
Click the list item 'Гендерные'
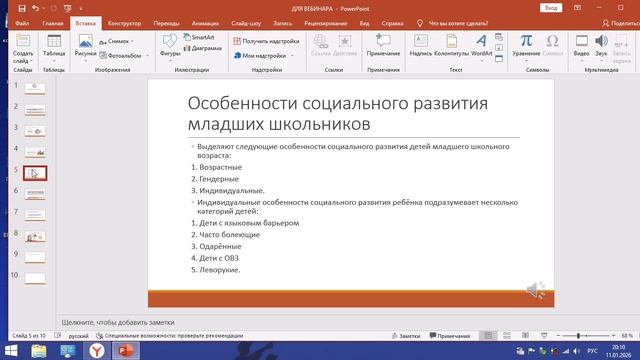tap(219, 179)
